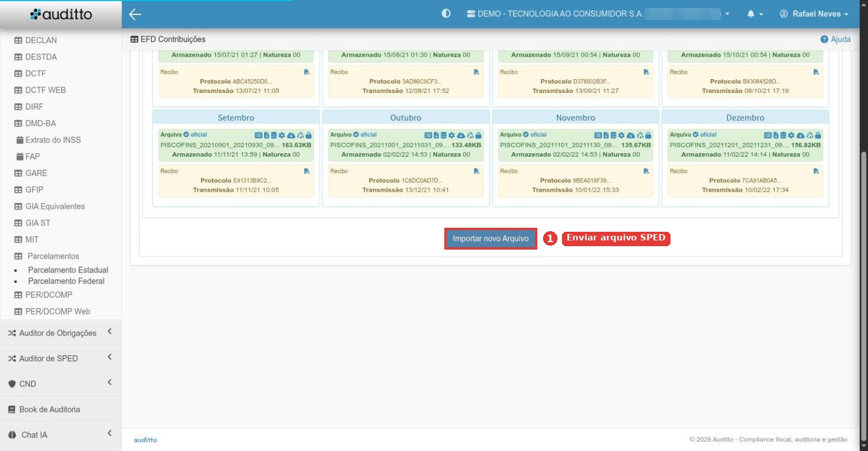Click the gear icon in the Dezembro card
This screenshot has width=868, height=451.
tap(791, 135)
